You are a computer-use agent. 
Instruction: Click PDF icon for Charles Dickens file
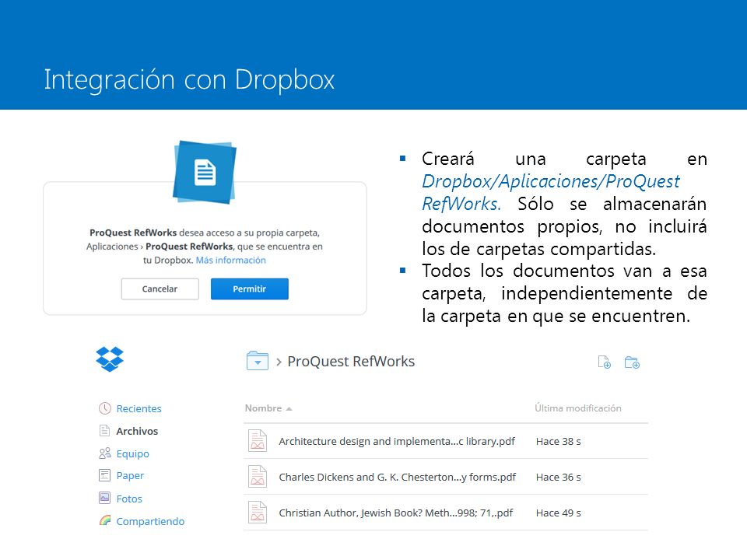pos(258,477)
